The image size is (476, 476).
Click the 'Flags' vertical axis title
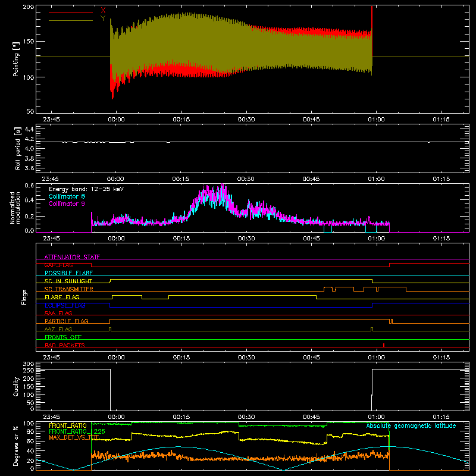point(24,297)
